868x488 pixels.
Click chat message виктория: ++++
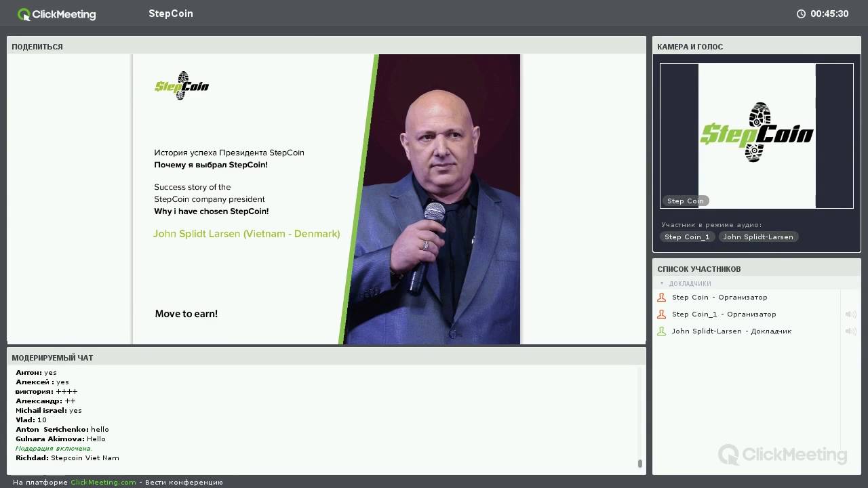coord(46,391)
